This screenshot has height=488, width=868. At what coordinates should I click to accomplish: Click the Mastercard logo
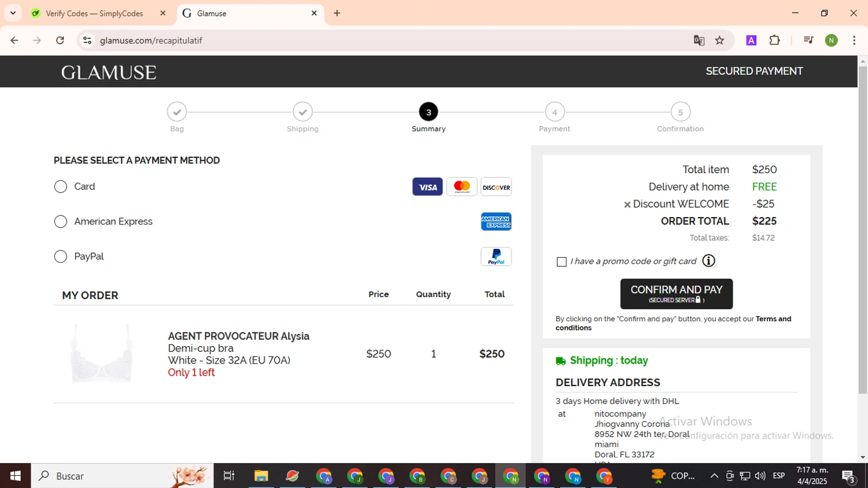point(462,187)
